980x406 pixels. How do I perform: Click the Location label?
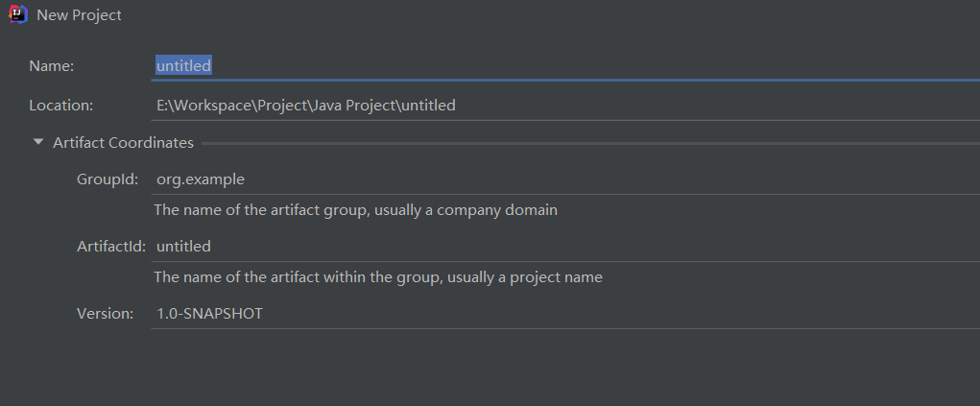tap(60, 105)
